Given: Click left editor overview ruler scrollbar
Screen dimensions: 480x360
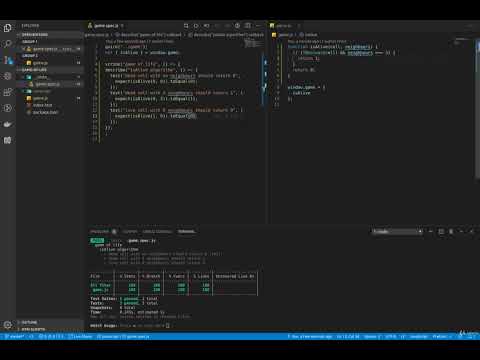Looking at the screenshot, I should click(x=265, y=80).
